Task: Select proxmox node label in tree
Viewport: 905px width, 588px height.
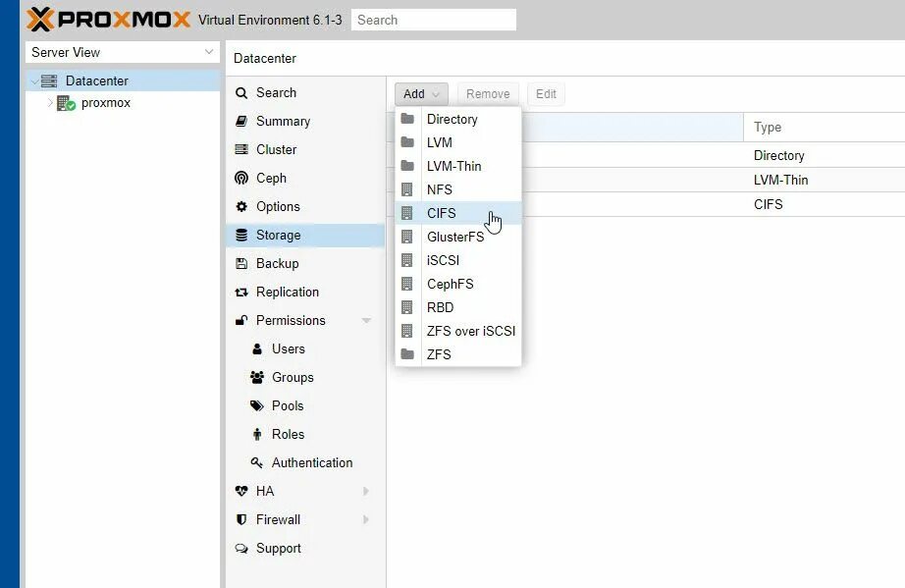Action: coord(106,103)
